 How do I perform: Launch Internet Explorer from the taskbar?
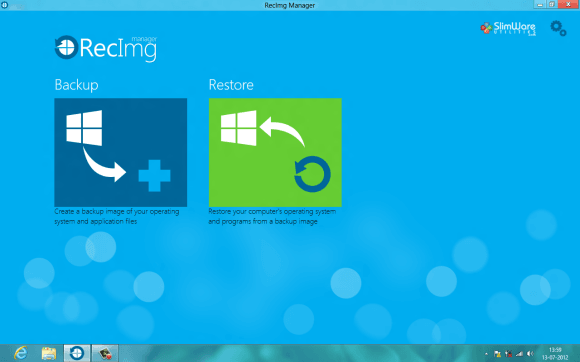pyautogui.click(x=21, y=353)
